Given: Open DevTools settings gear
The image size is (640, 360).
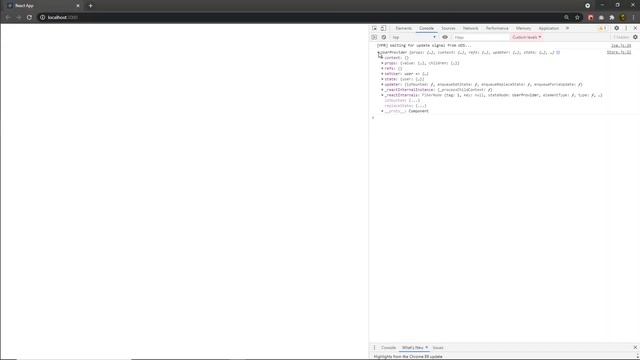Looking at the screenshot, I should pos(616,28).
